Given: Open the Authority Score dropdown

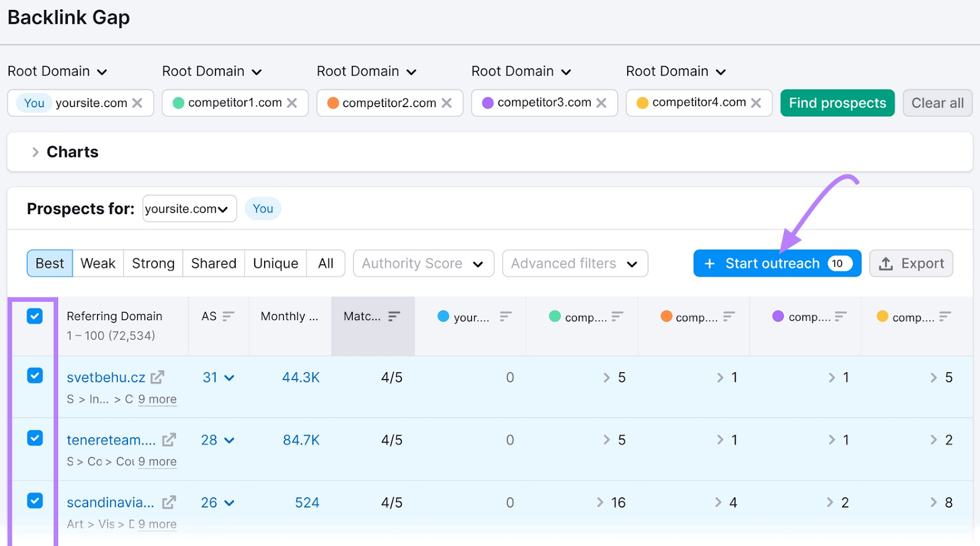Looking at the screenshot, I should tap(423, 264).
